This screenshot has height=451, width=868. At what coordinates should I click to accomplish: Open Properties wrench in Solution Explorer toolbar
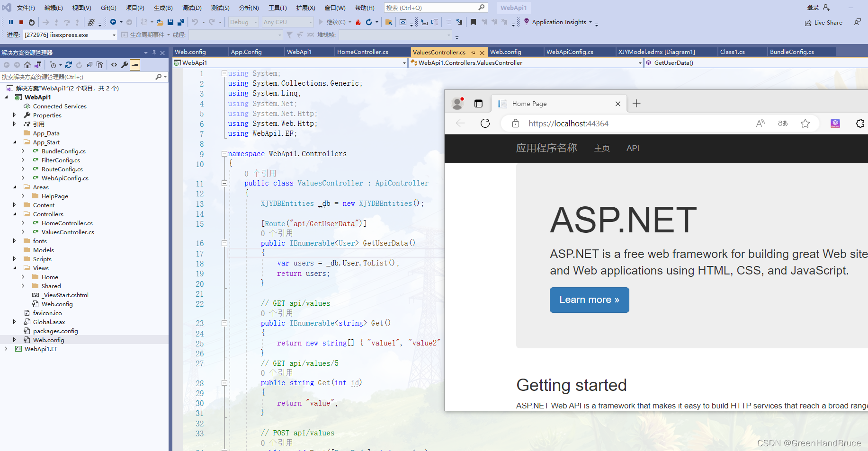(x=125, y=65)
